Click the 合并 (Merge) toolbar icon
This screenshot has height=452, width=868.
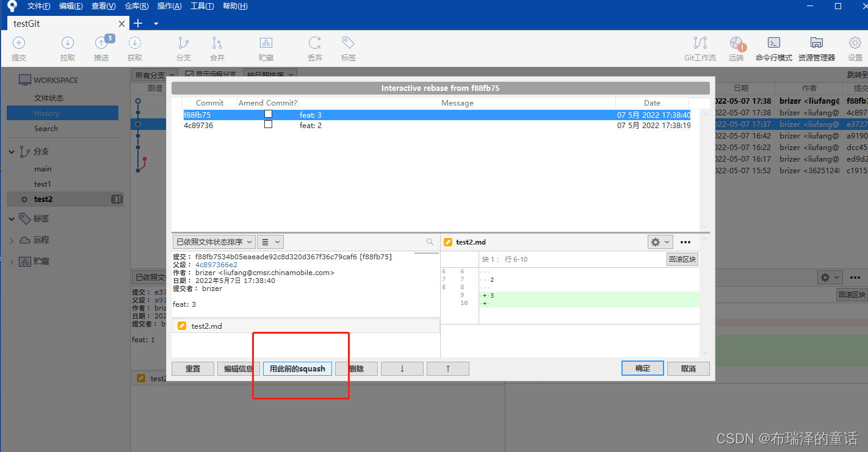(217, 49)
